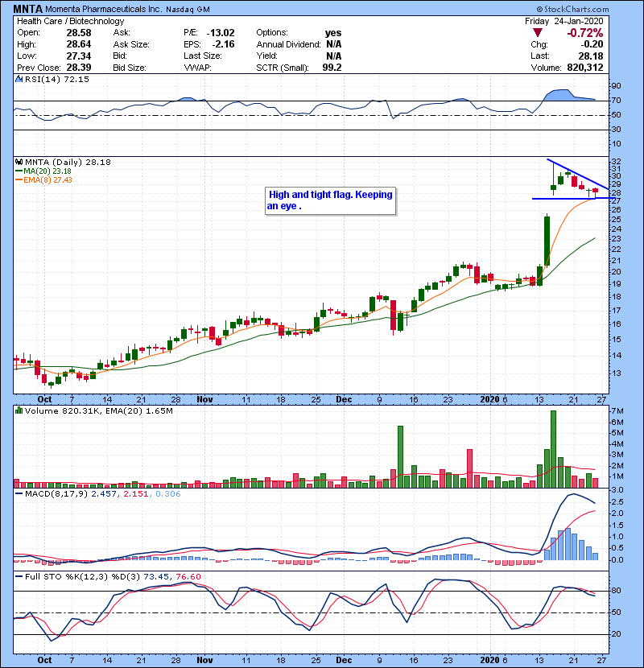Viewport: 644px width, 668px height.
Task: Click the Volume value 820,312
Action: [x=585, y=68]
